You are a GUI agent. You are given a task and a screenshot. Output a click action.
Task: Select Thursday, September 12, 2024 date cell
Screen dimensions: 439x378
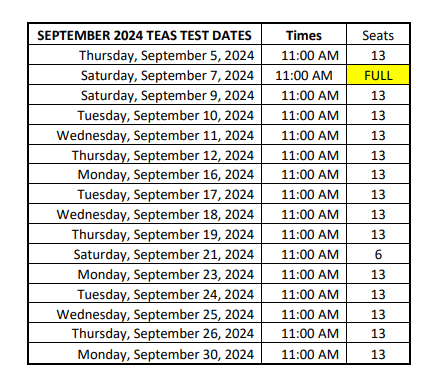click(145, 155)
